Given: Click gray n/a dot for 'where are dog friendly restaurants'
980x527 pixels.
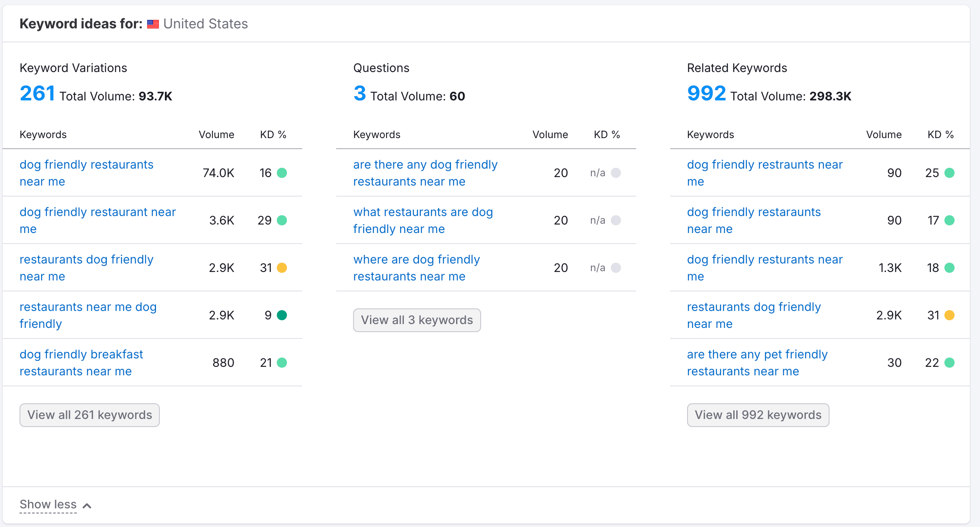Looking at the screenshot, I should click(x=616, y=268).
